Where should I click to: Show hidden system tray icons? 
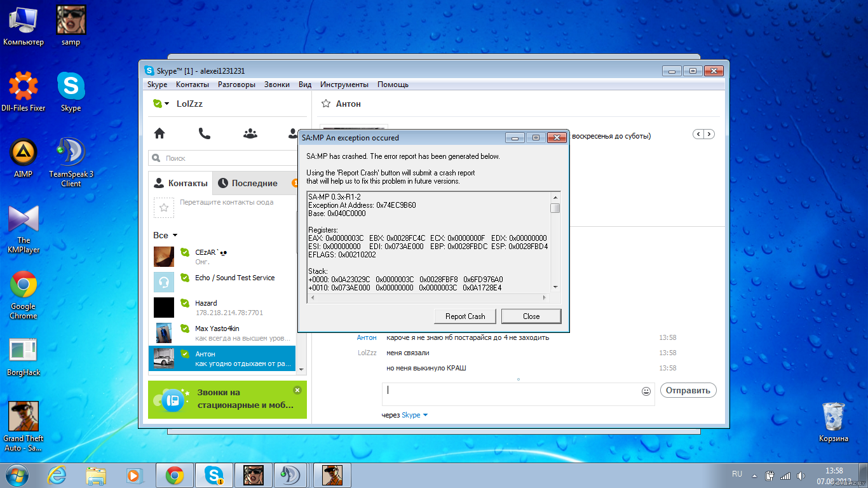point(754,475)
